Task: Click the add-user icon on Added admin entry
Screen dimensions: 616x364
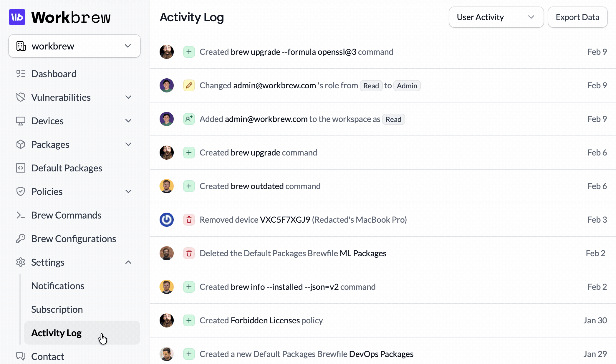Action: click(189, 119)
